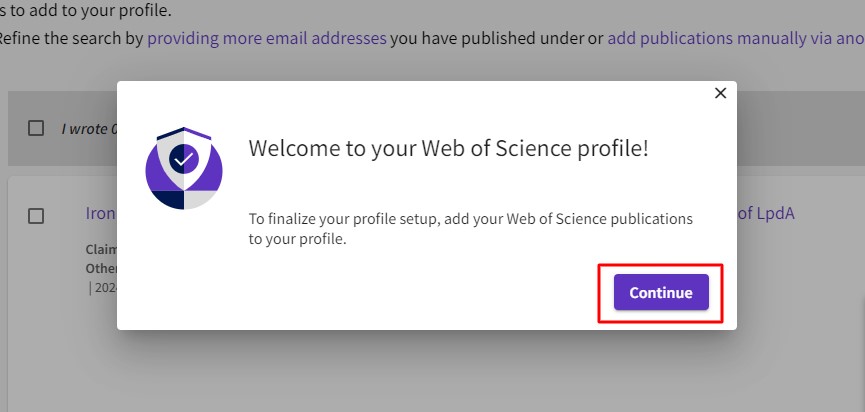Open the publication title starting with 'Iron'
The height and width of the screenshot is (412, 865).
101,213
